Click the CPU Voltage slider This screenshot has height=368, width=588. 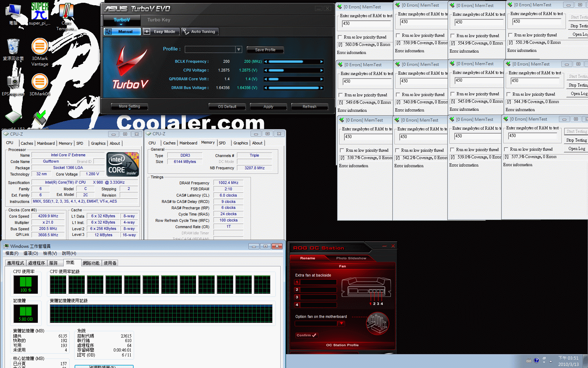(294, 70)
